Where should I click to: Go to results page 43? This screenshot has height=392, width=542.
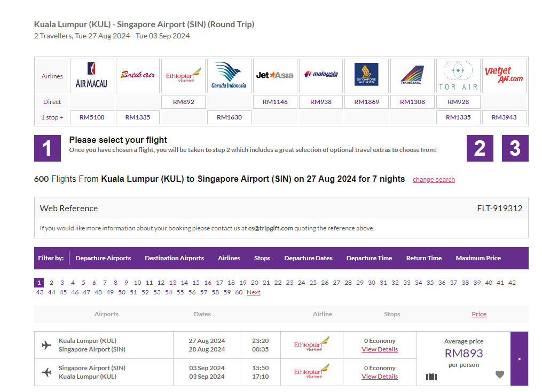point(40,292)
